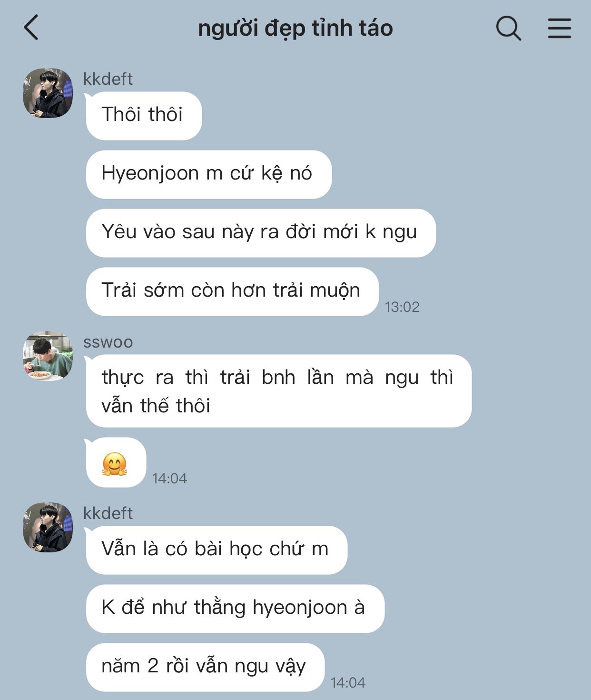Tap the message Vẫn là có bài học chứ m
591x700 pixels.
pyautogui.click(x=217, y=550)
